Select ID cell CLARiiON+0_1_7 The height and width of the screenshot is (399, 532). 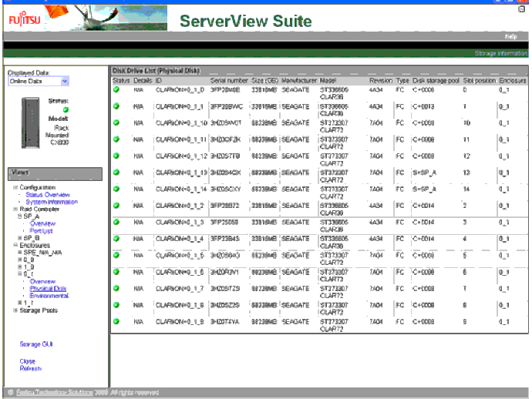[180, 289]
